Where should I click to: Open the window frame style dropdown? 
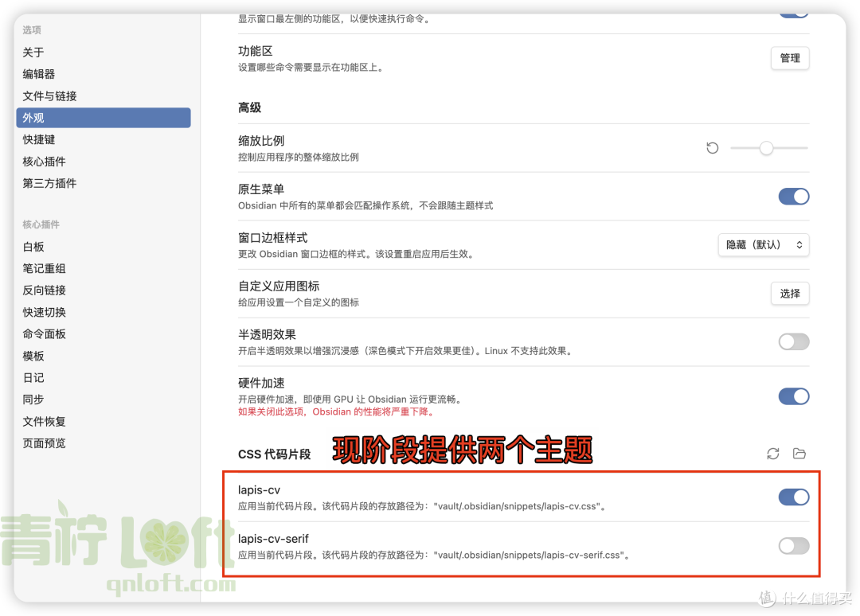pyautogui.click(x=764, y=245)
